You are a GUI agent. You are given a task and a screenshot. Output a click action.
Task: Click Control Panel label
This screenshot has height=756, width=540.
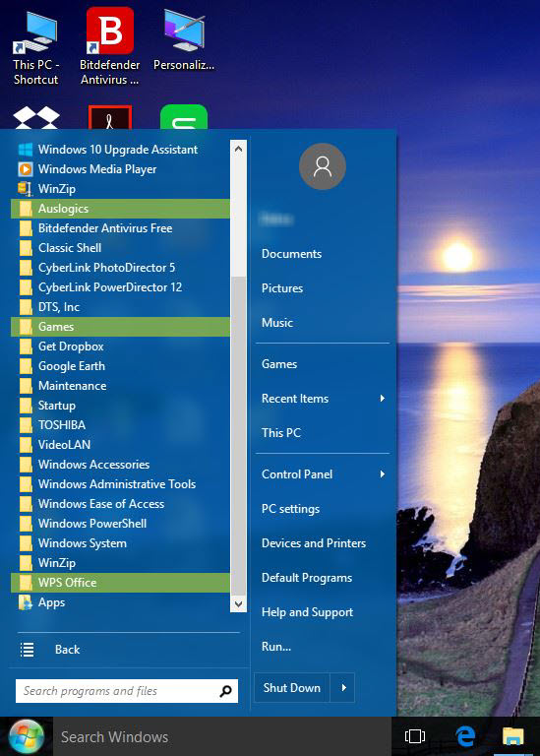(297, 474)
